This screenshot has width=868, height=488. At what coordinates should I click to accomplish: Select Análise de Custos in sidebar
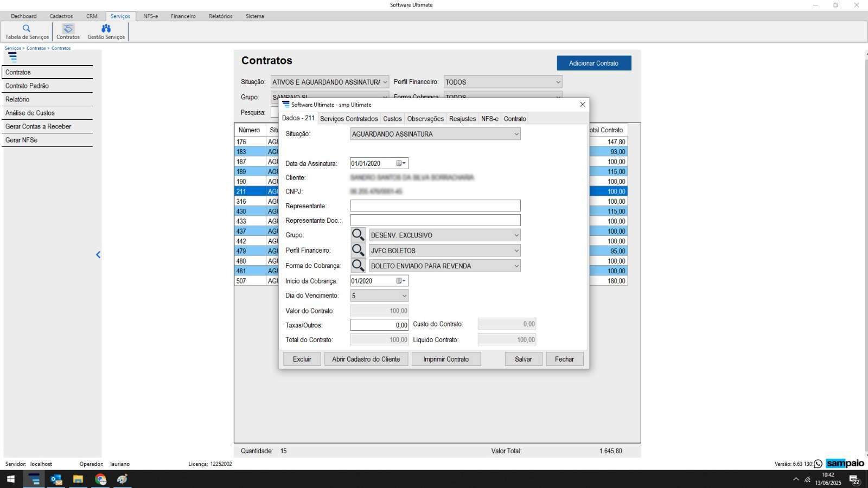pyautogui.click(x=48, y=113)
